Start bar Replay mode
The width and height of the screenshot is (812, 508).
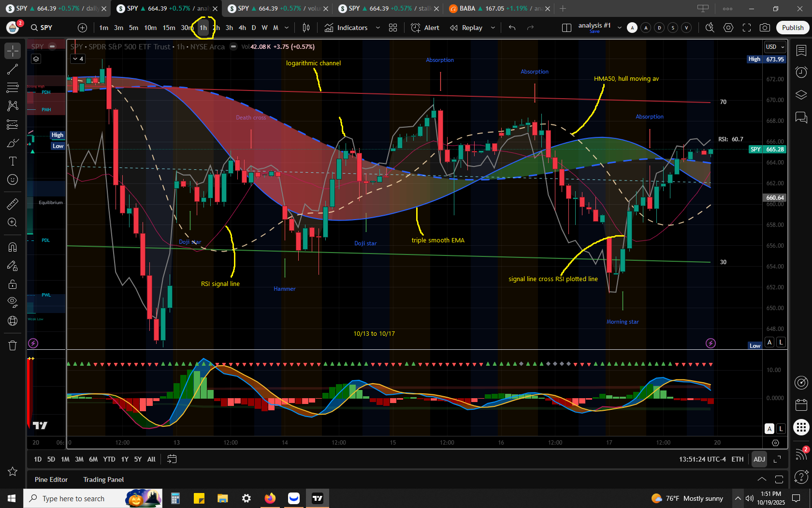pos(466,28)
